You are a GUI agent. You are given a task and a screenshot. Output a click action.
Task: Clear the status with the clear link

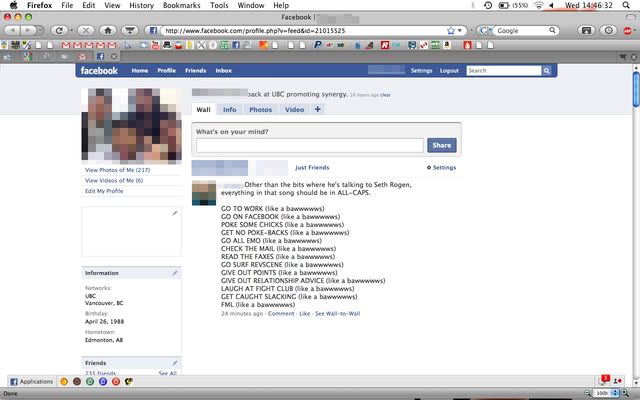[x=385, y=95]
